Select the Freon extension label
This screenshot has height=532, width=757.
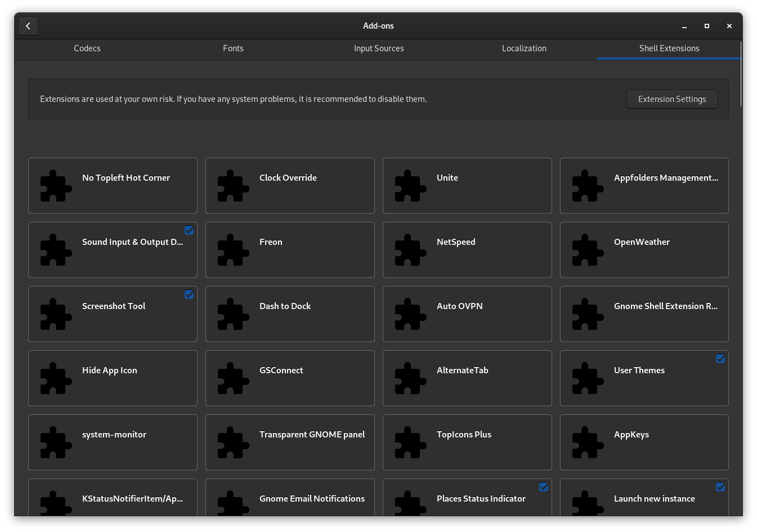coord(271,242)
